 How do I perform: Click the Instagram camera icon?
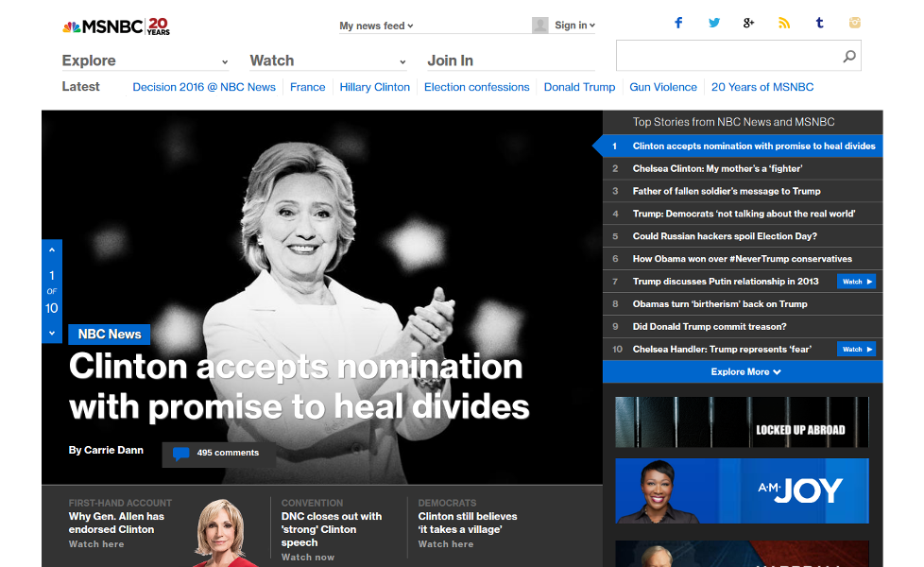pos(855,23)
